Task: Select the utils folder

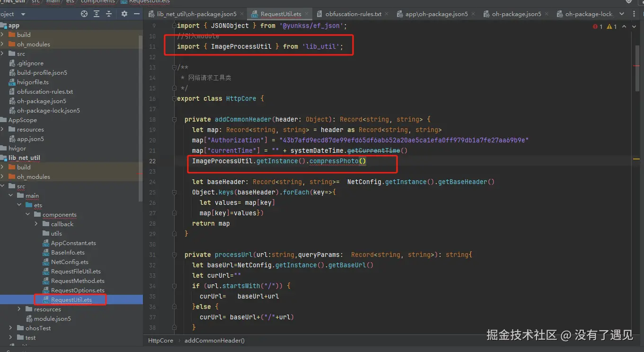Action: (x=56, y=233)
